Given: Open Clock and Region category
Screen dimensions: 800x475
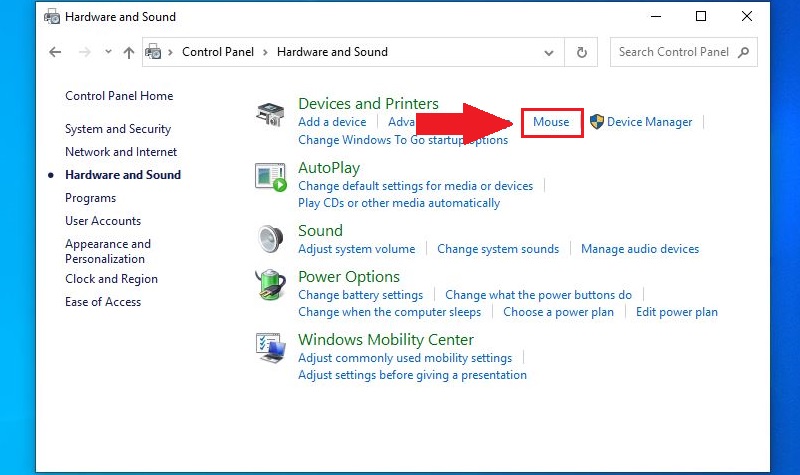Looking at the screenshot, I should 111,279.
